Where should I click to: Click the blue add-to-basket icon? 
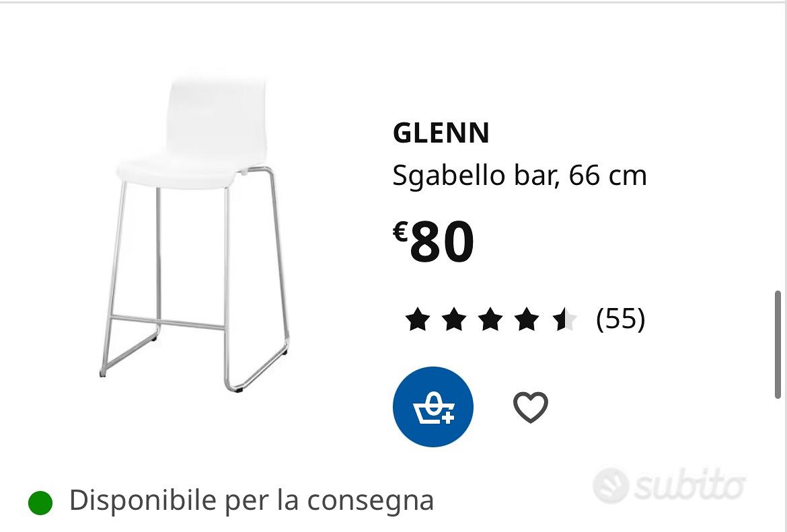point(433,406)
